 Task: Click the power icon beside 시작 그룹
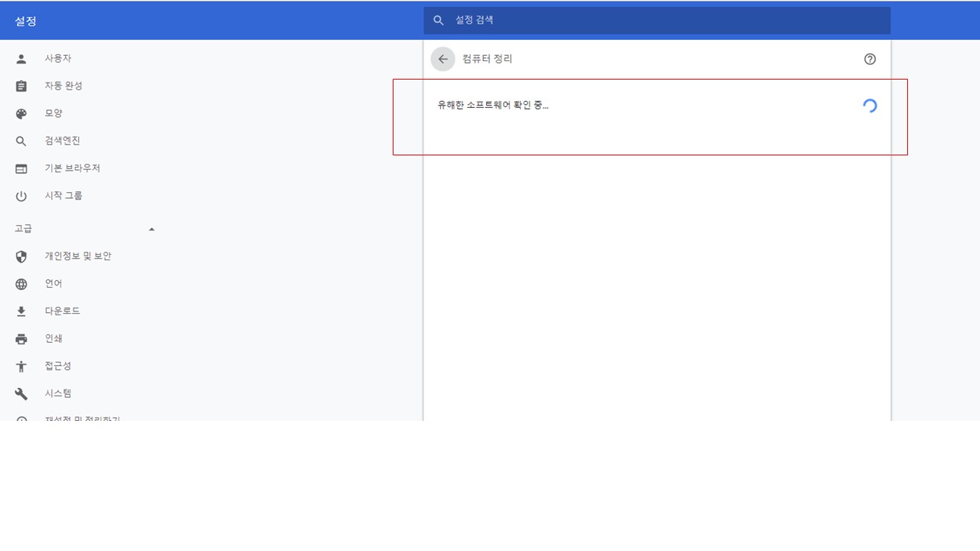point(21,197)
